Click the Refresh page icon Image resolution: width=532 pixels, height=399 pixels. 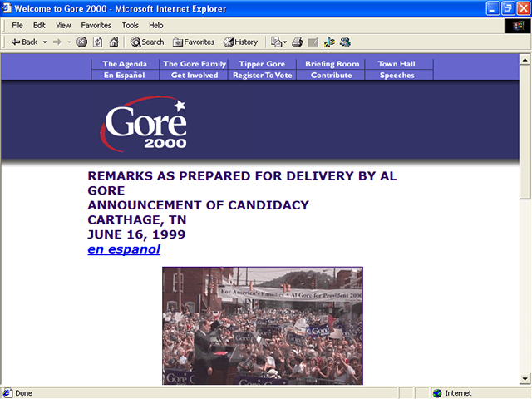tap(98, 42)
